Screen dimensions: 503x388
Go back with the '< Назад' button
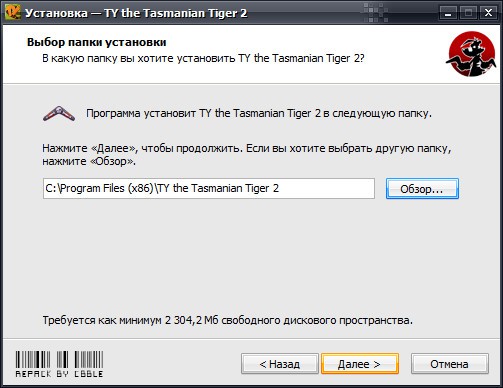point(280,364)
